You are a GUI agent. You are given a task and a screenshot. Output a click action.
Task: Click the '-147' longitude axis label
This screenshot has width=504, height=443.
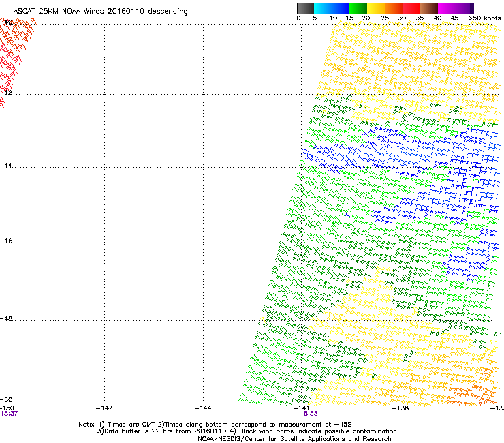click(x=104, y=408)
